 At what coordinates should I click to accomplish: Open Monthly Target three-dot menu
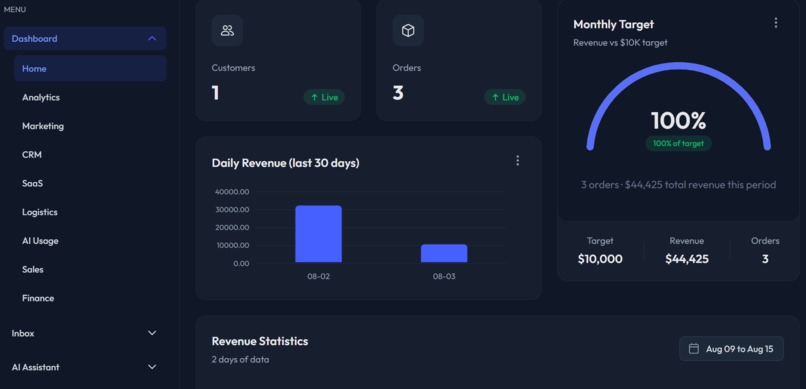[776, 23]
